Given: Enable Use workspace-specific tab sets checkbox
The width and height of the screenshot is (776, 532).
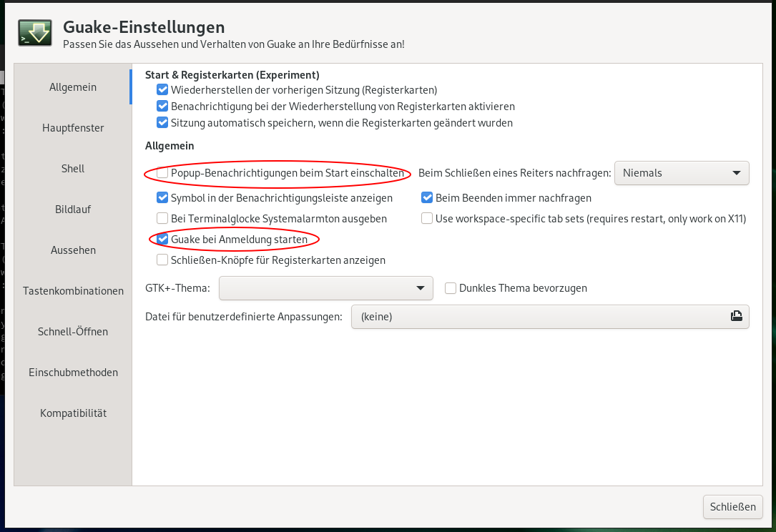Looking at the screenshot, I should tap(427, 219).
